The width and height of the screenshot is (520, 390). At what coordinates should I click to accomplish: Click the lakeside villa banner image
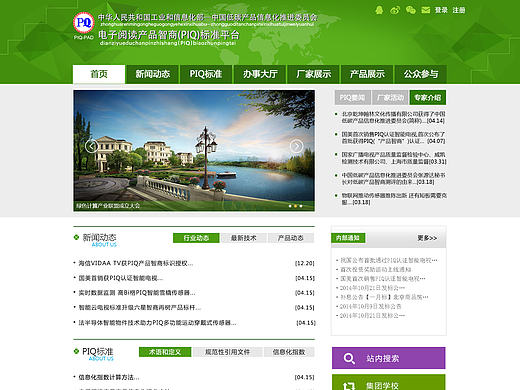point(194,151)
